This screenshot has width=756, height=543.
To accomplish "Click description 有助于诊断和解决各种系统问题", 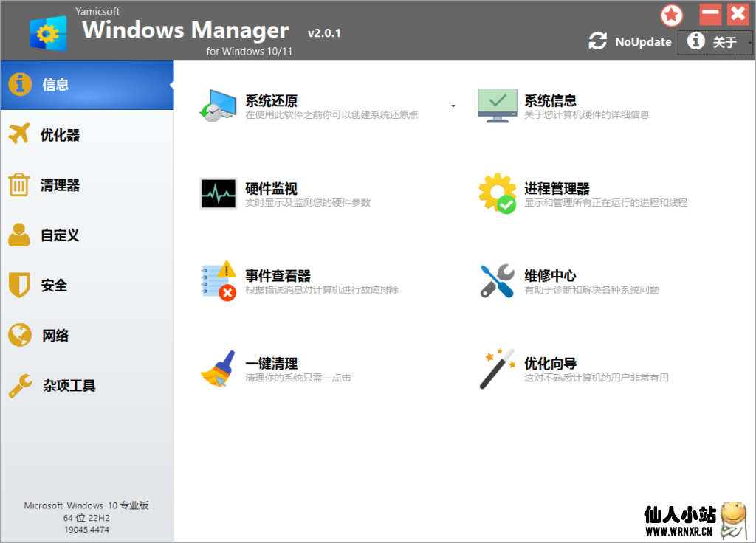I will (x=591, y=289).
